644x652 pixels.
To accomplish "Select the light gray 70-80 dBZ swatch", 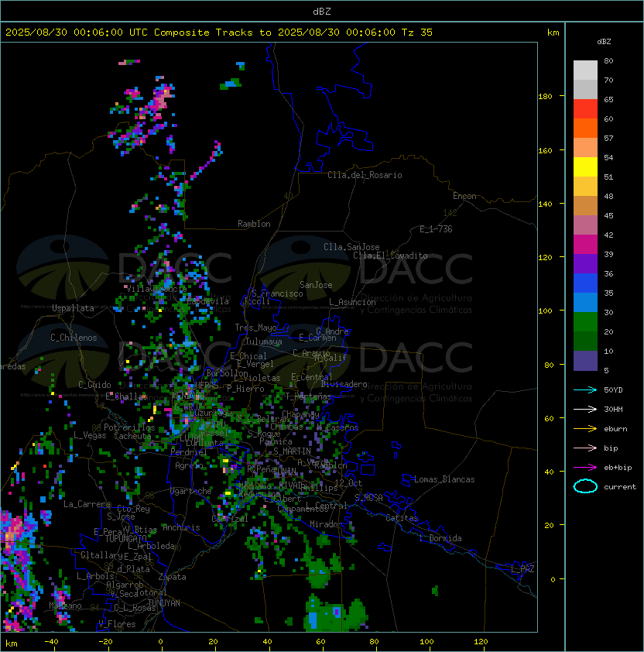I will coord(585,70).
